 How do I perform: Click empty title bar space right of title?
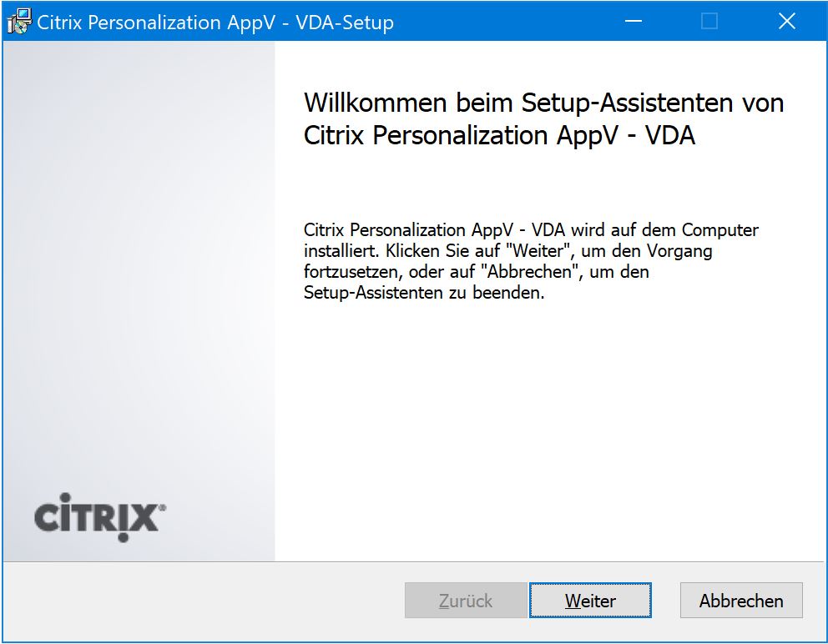pos(501,22)
